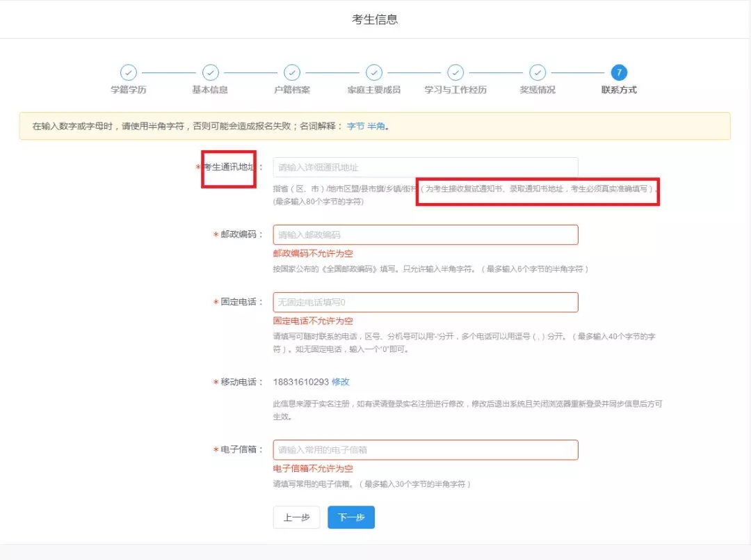Click into the 邮政编码 postal code field

pyautogui.click(x=425, y=235)
